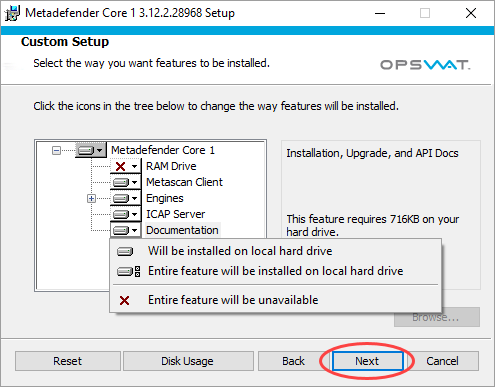
Task: Open Documentation feature dropdown
Action: [x=126, y=230]
